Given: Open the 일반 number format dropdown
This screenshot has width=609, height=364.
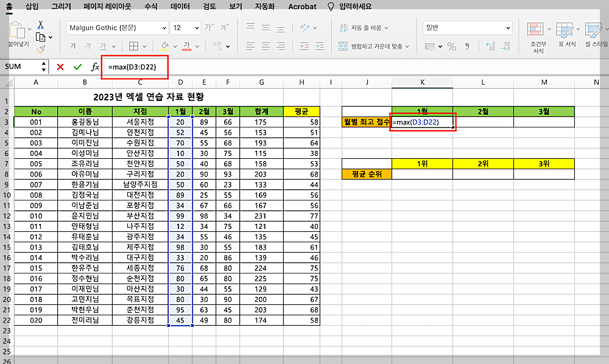Looking at the screenshot, I should tap(468, 28).
